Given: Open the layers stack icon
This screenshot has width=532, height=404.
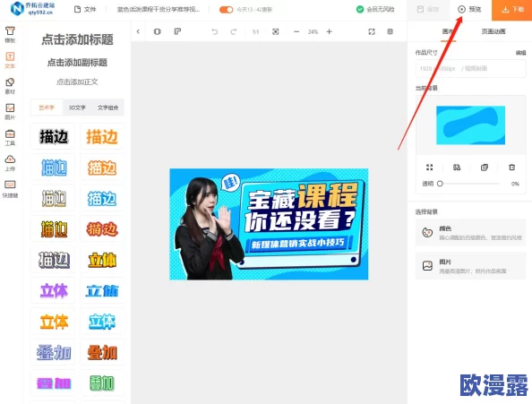Looking at the screenshot, I should [390, 31].
